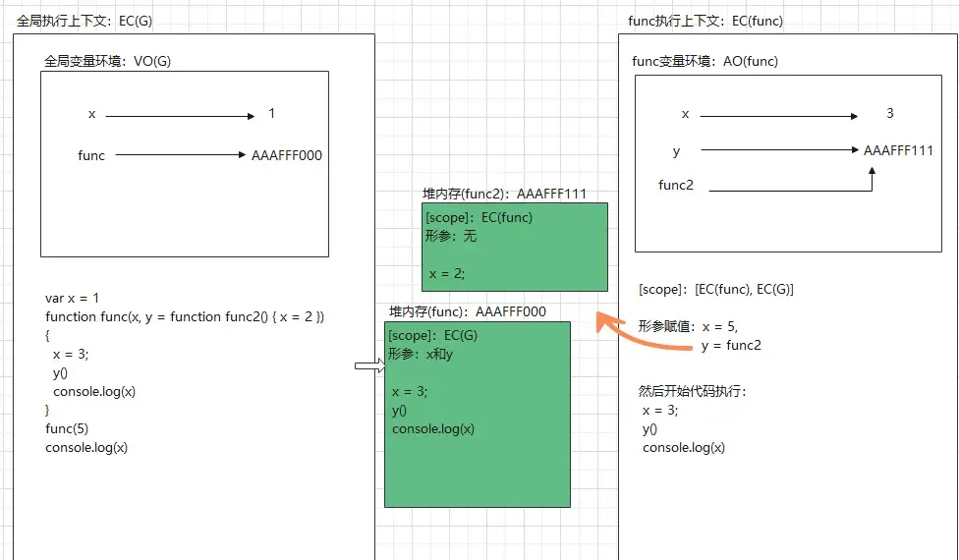Click the title 全局执行上下文：EC(G)
Image resolution: width=959 pixels, height=560 pixels.
[x=85, y=21]
